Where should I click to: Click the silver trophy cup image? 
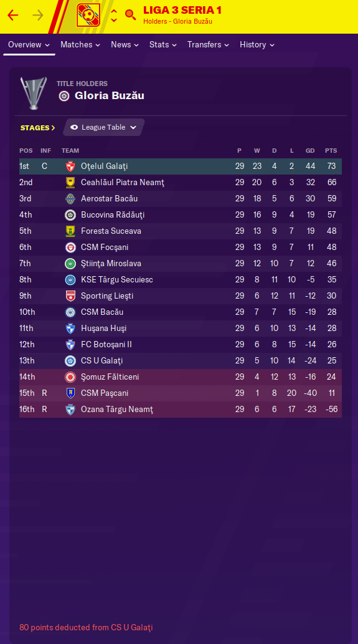(x=34, y=94)
